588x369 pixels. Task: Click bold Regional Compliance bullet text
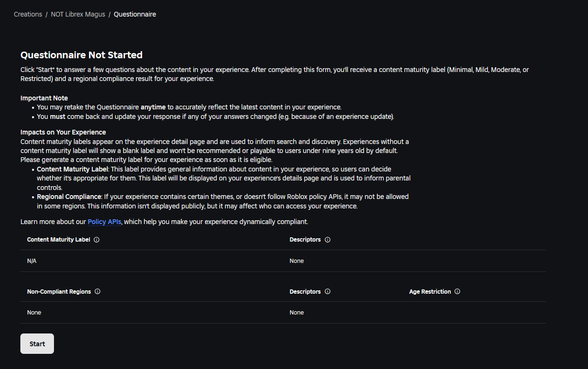(69, 197)
